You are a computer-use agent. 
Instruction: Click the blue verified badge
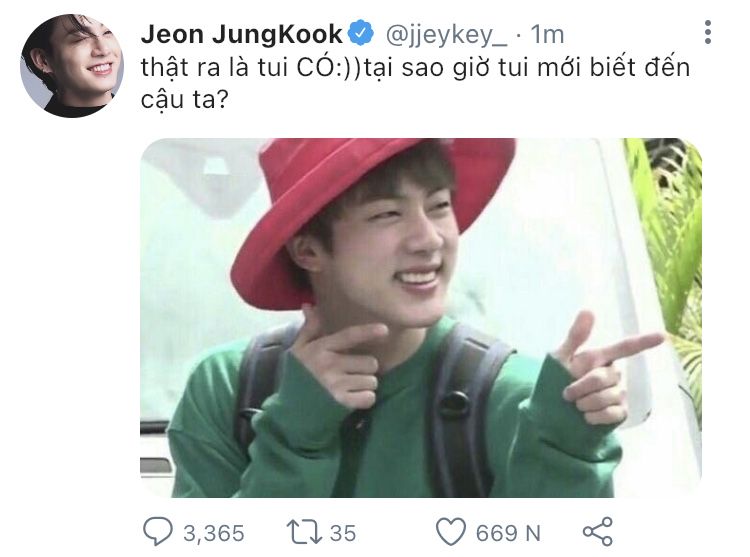(x=360, y=33)
